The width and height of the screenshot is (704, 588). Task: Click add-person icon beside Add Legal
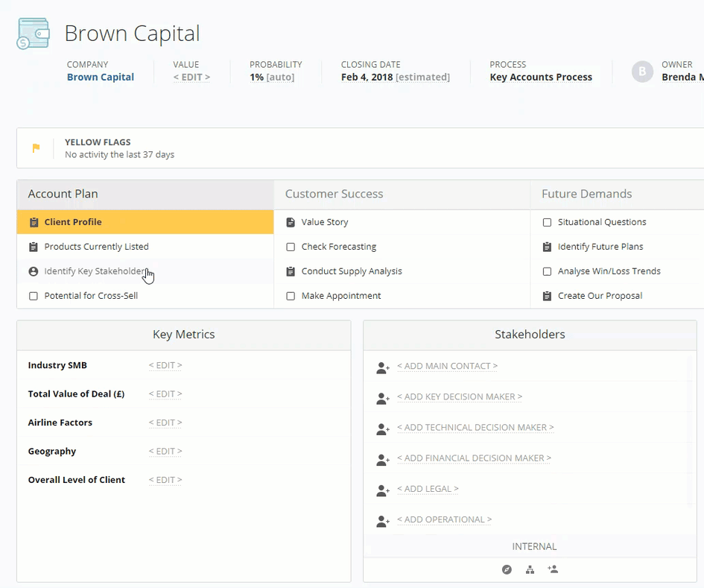click(383, 490)
